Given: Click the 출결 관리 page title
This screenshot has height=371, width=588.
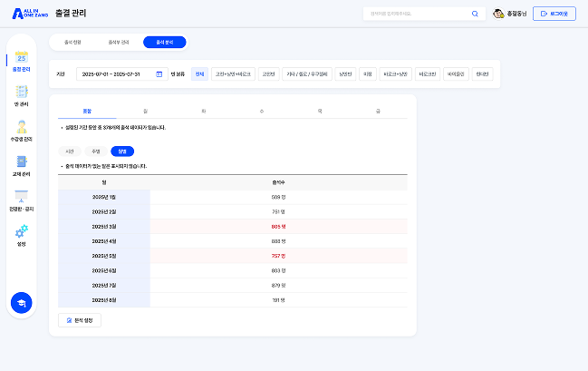Looking at the screenshot, I should point(71,13).
